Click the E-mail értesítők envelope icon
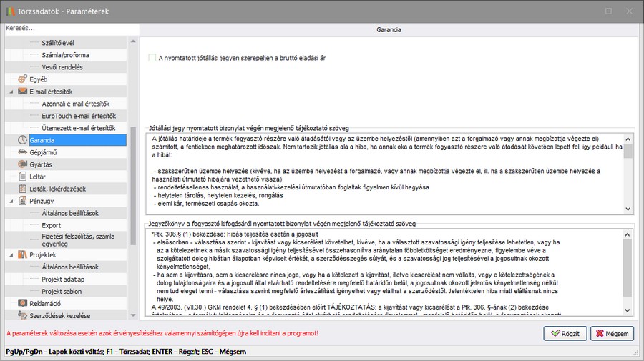 tap(23, 92)
